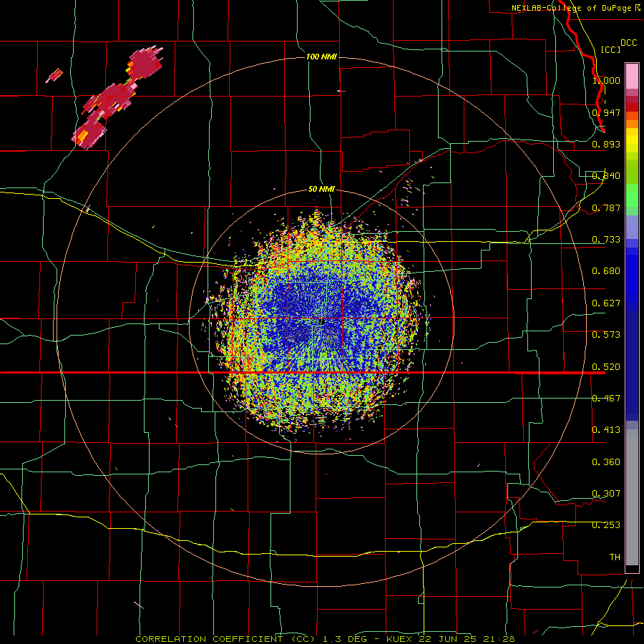644x644 pixels.
Task: Click the 50 NMI range ring label
Action: [321, 189]
